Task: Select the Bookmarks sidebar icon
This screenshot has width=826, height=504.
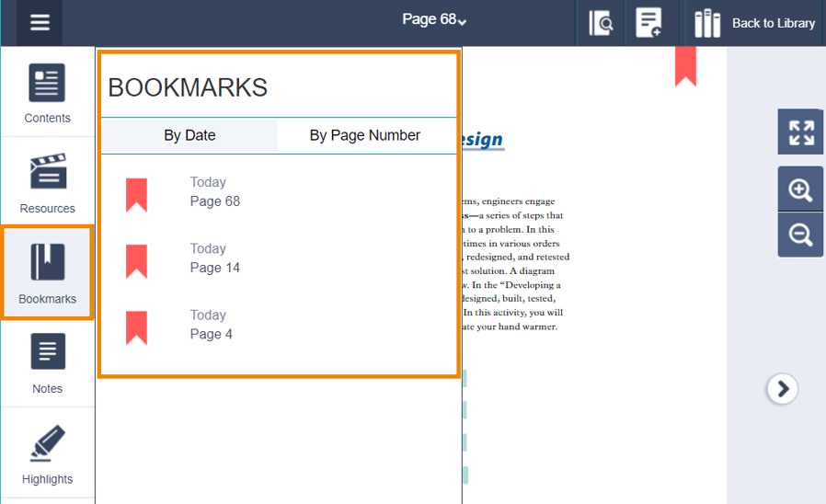Action: pos(47,273)
